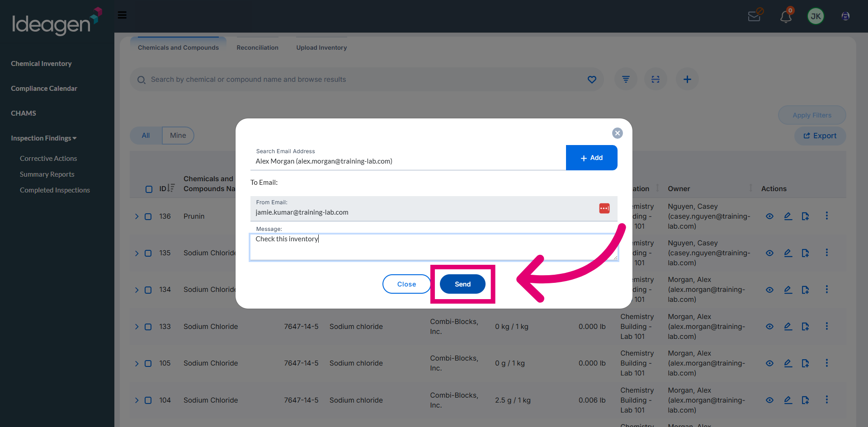
Task: Edit pencil icon for row 135
Action: pyautogui.click(x=788, y=253)
